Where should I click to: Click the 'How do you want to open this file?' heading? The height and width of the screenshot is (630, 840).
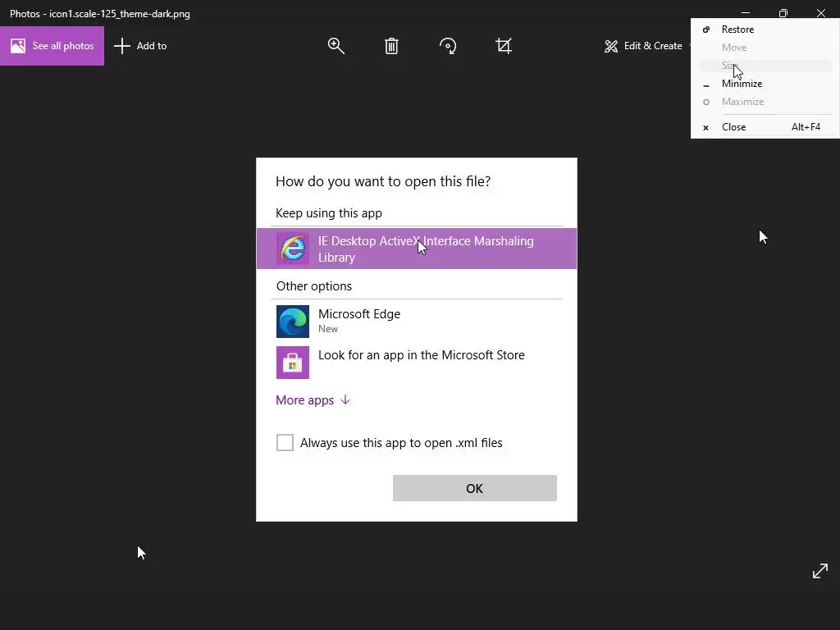click(x=383, y=181)
